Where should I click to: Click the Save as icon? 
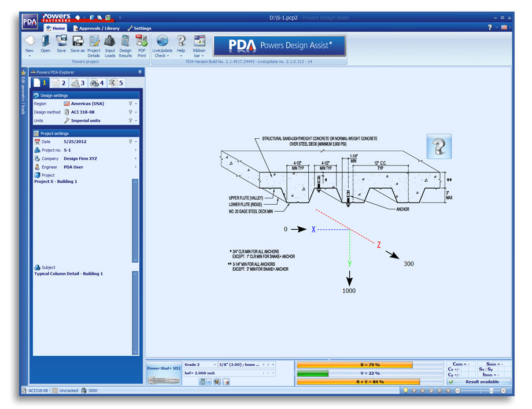tap(77, 42)
